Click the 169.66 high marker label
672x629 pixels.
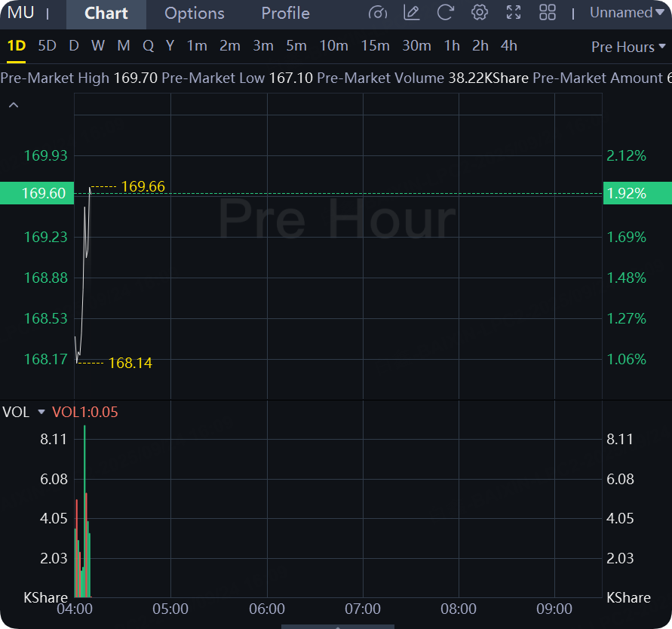click(143, 186)
